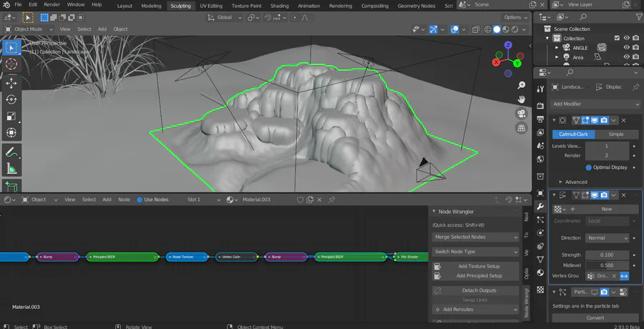
Task: Open the Global transform orientation dropdown
Action: pyautogui.click(x=224, y=18)
